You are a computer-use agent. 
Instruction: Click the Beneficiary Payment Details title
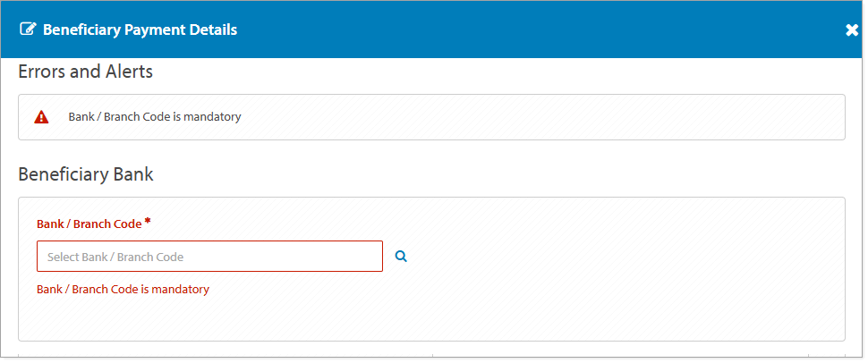[x=140, y=30]
